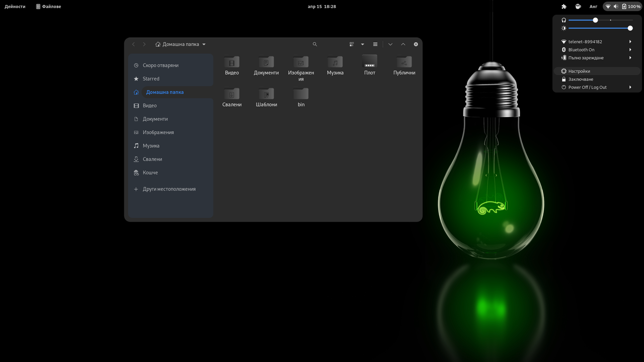Expand the Power Off / Log Out submenu

coord(597,87)
